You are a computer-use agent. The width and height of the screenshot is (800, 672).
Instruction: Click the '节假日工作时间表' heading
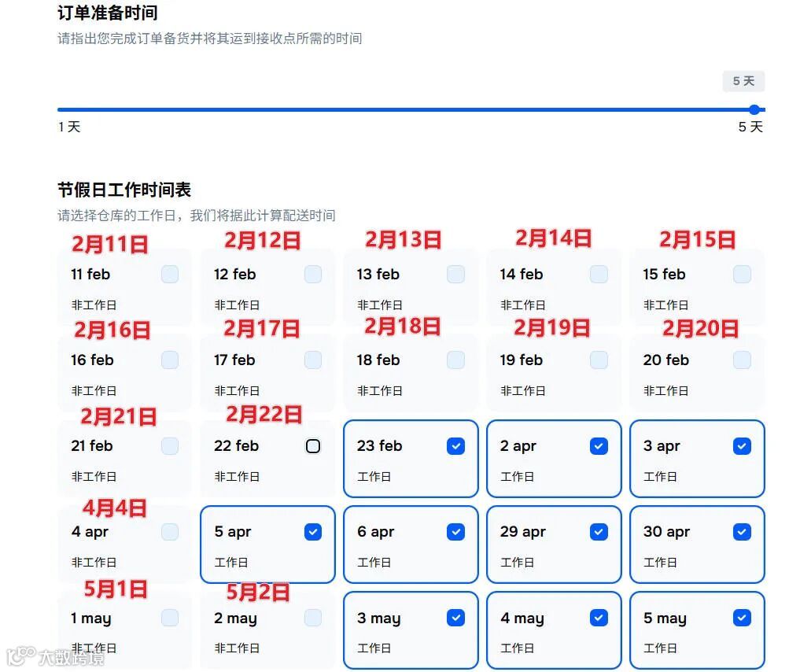pyautogui.click(x=124, y=190)
